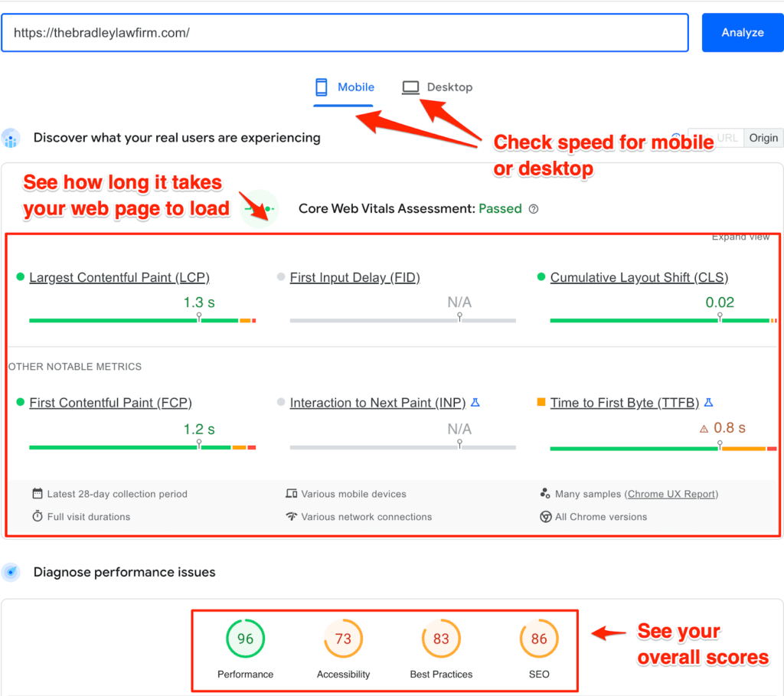Click the URL input field
This screenshot has width=784, height=696.
pyautogui.click(x=345, y=33)
